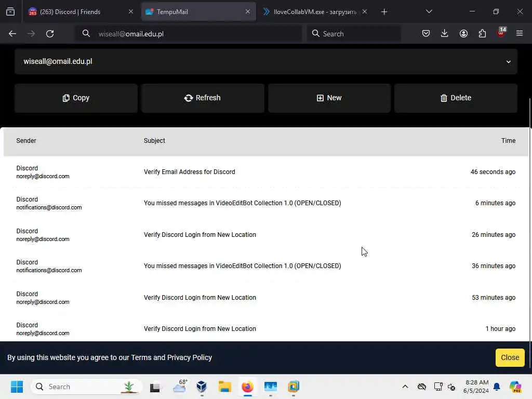
Task: Go back to previous page
Action: [x=12, y=34]
